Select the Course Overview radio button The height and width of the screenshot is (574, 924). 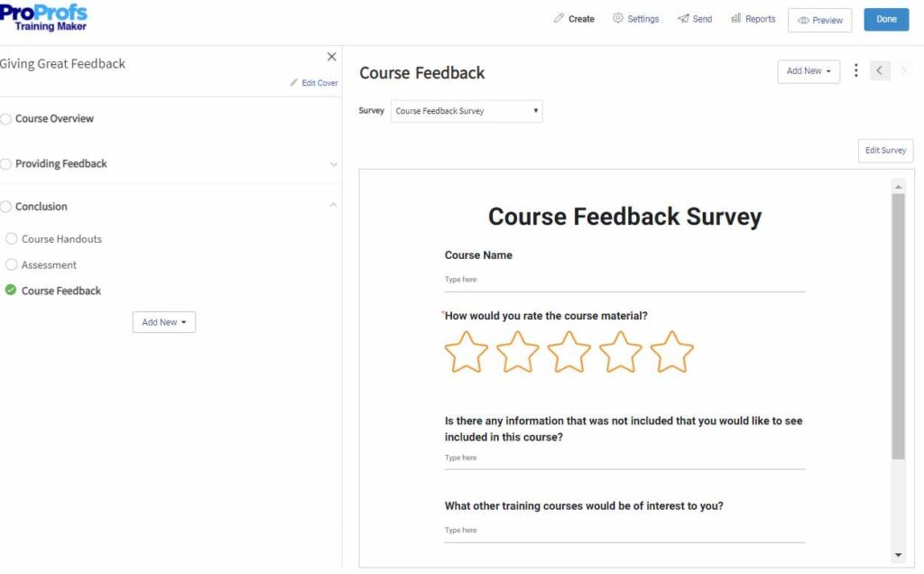tap(7, 118)
